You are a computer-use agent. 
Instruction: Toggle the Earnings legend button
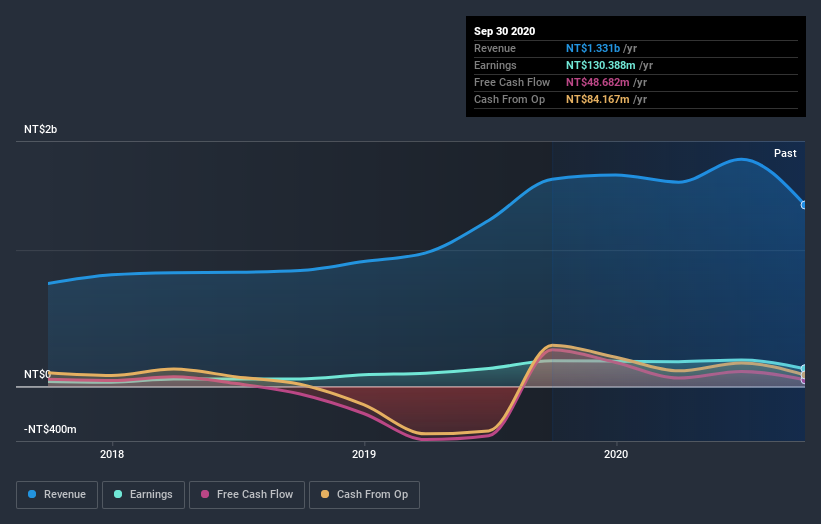point(143,495)
